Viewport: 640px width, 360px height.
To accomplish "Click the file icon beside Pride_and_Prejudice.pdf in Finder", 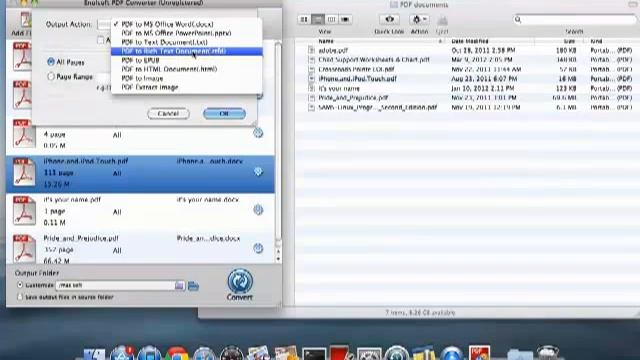I will tap(311, 98).
